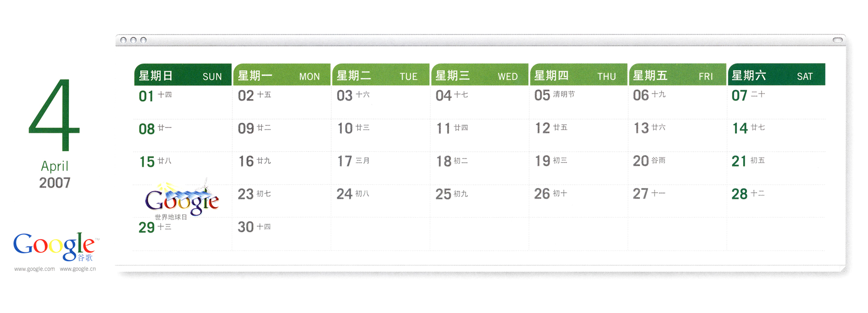Select date 07 二十

click(x=748, y=95)
